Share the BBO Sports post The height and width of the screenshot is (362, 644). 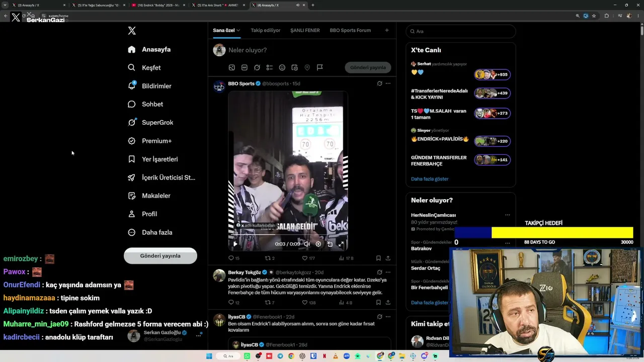pos(388,258)
